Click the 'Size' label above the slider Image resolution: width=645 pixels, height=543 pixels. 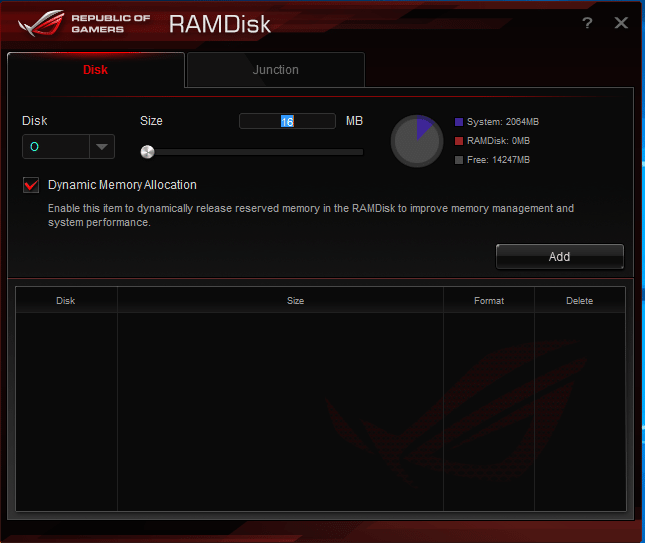click(151, 121)
